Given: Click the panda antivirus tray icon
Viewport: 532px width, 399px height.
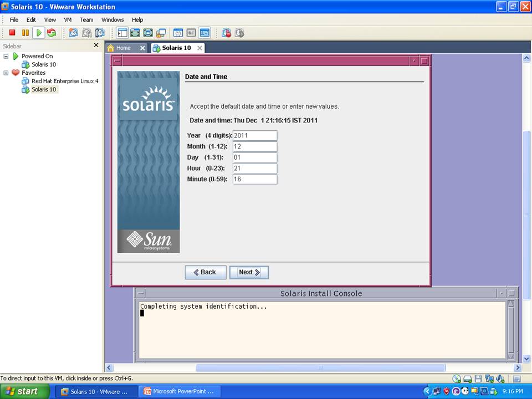Looking at the screenshot, I should [465, 391].
